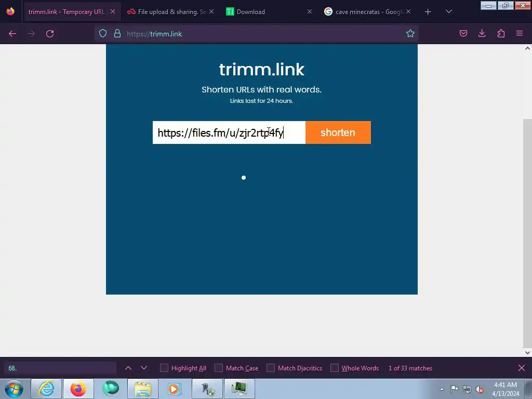Open the green globe taskbar app
This screenshot has height=399, width=532.
pos(111,389)
